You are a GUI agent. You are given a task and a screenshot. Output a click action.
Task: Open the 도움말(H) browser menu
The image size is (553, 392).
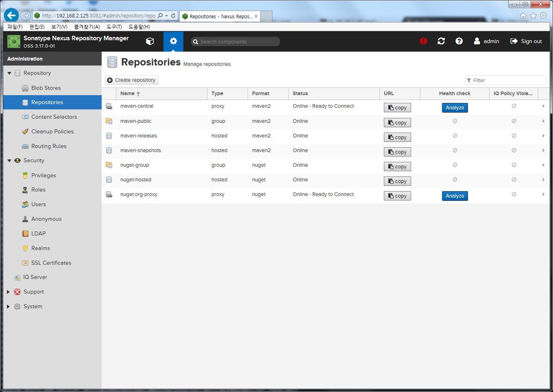tap(139, 27)
